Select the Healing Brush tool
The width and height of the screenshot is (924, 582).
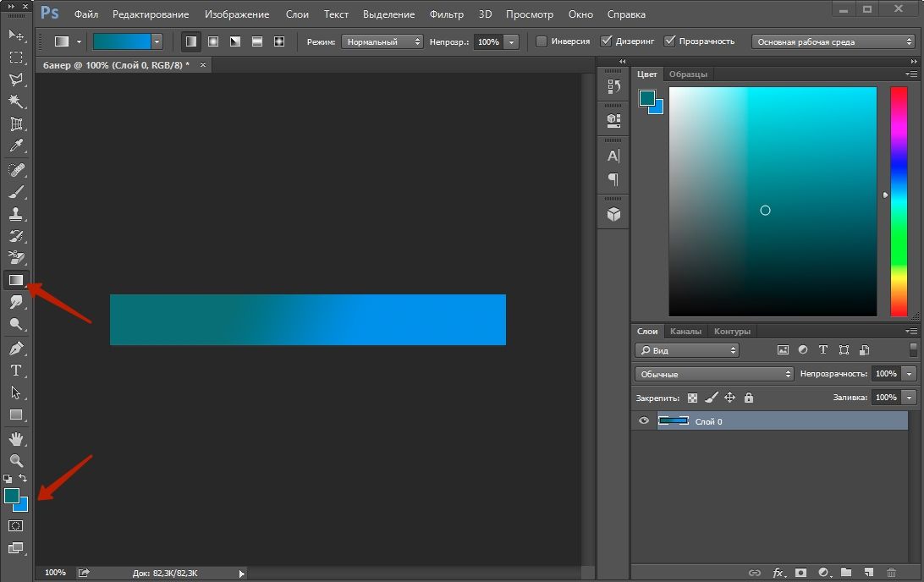tap(16, 170)
